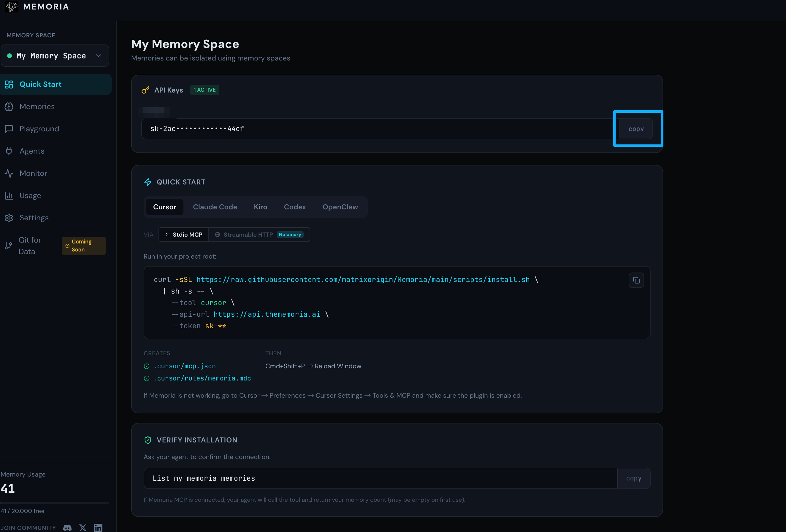Open the Agents panel
The width and height of the screenshot is (786, 532).
pyautogui.click(x=32, y=151)
